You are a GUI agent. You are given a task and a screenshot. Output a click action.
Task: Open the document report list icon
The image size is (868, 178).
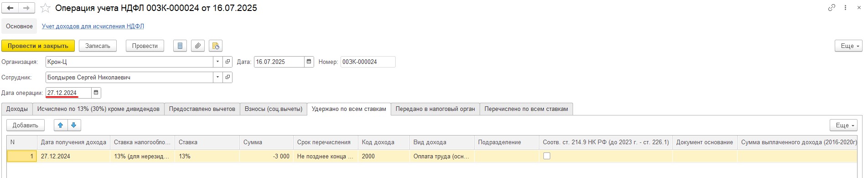pos(180,46)
